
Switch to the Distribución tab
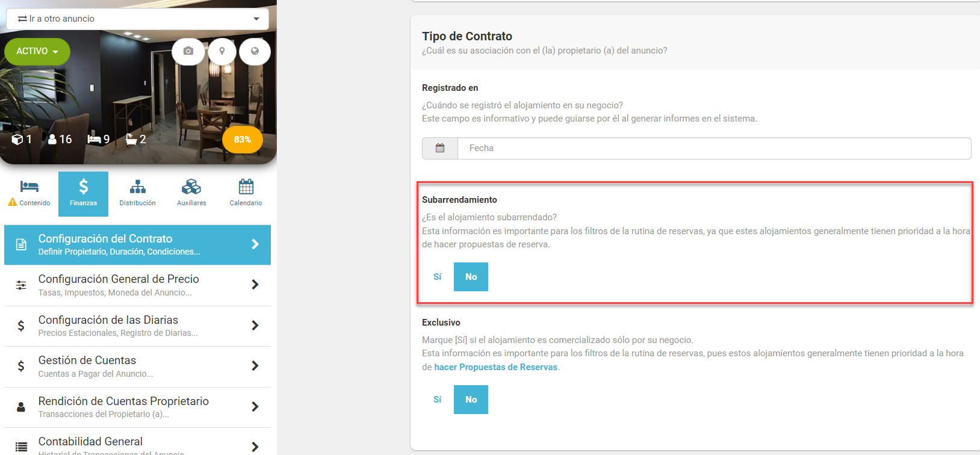point(137,194)
